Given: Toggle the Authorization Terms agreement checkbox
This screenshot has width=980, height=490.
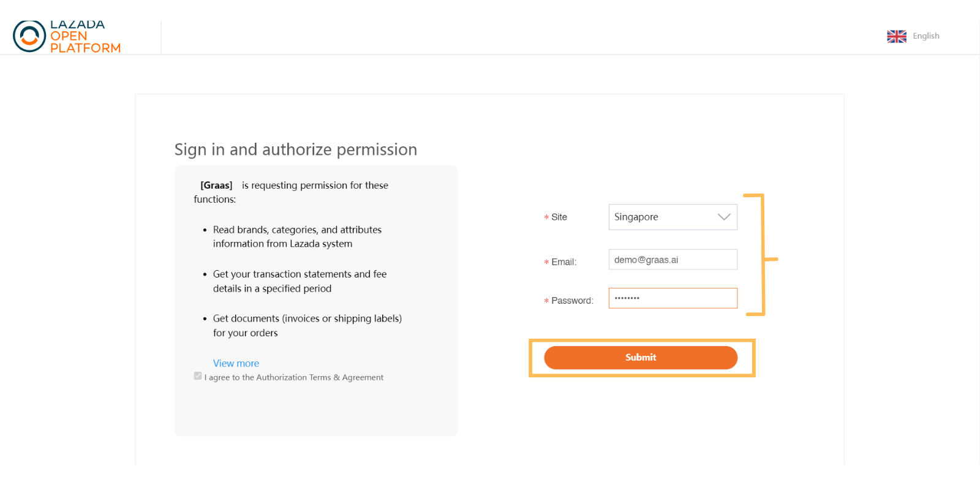Looking at the screenshot, I should click(198, 376).
